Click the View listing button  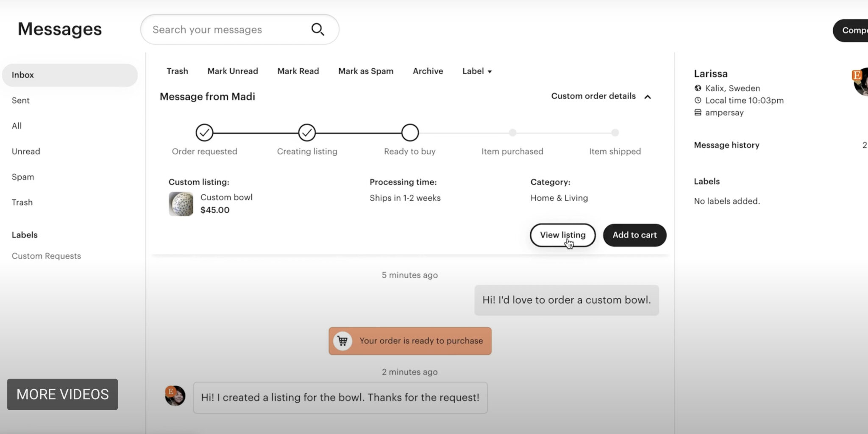(x=562, y=235)
